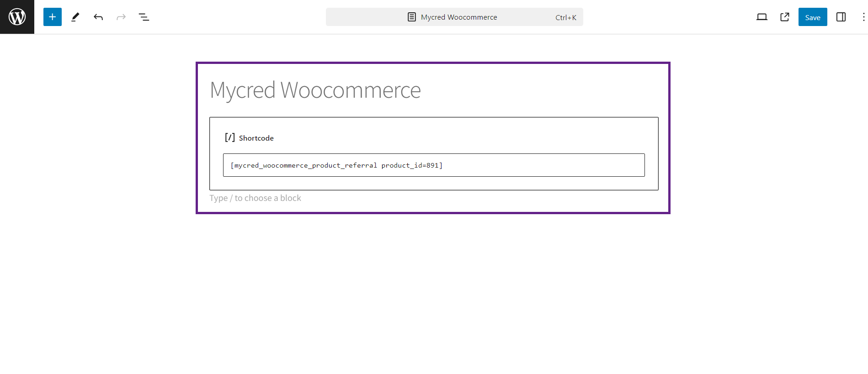The image size is (868, 374).
Task: Click into the mycred_woocommerce_product_referral shortcode field
Action: pyautogui.click(x=433, y=165)
